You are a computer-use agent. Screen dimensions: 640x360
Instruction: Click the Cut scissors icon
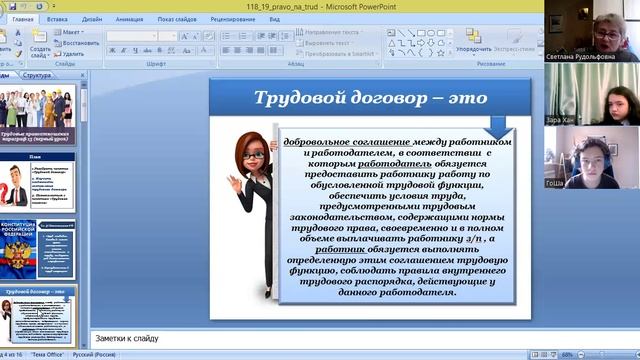point(18,33)
